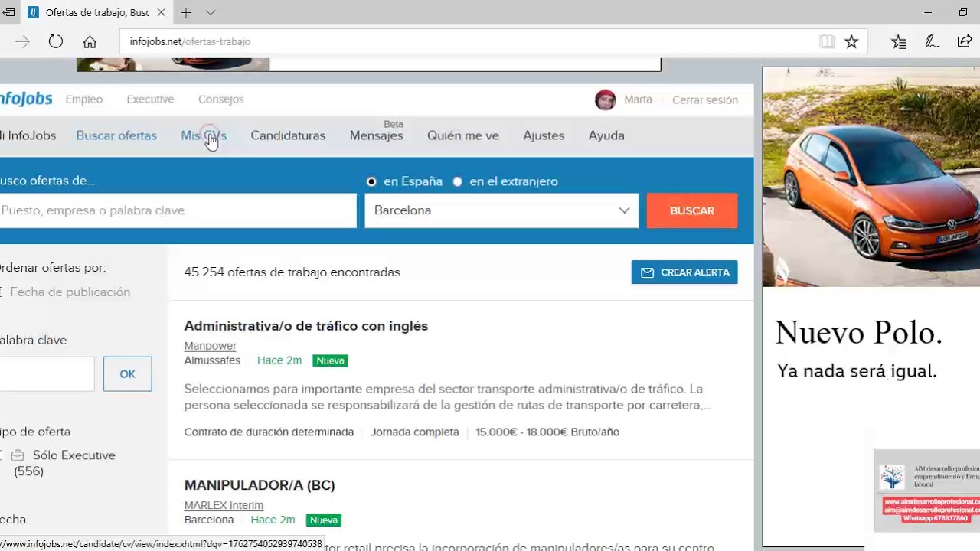Image resolution: width=980 pixels, height=551 pixels.
Task: Open the Mensajes tab
Action: pos(376,135)
